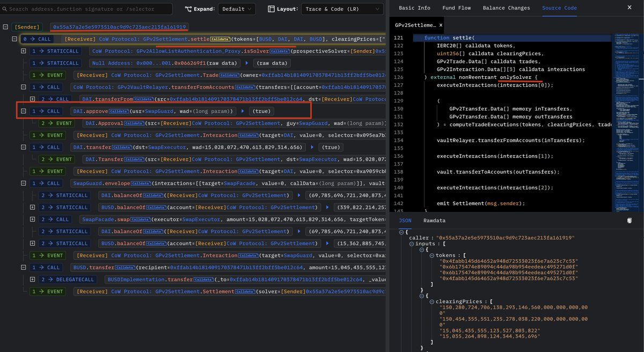The image size is (644, 352).
Task: Click Calldata badge next to BUSD.transfer
Action: 125,267
